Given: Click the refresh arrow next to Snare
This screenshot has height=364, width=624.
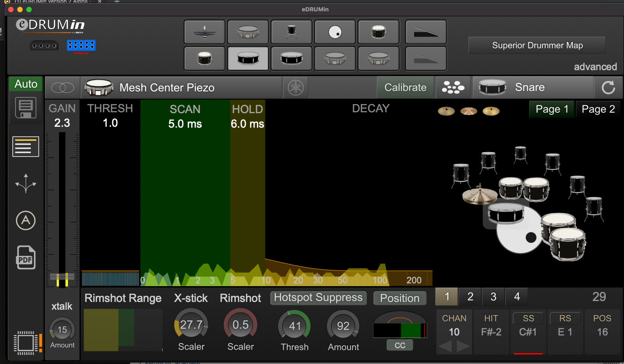Looking at the screenshot, I should pyautogui.click(x=608, y=87).
